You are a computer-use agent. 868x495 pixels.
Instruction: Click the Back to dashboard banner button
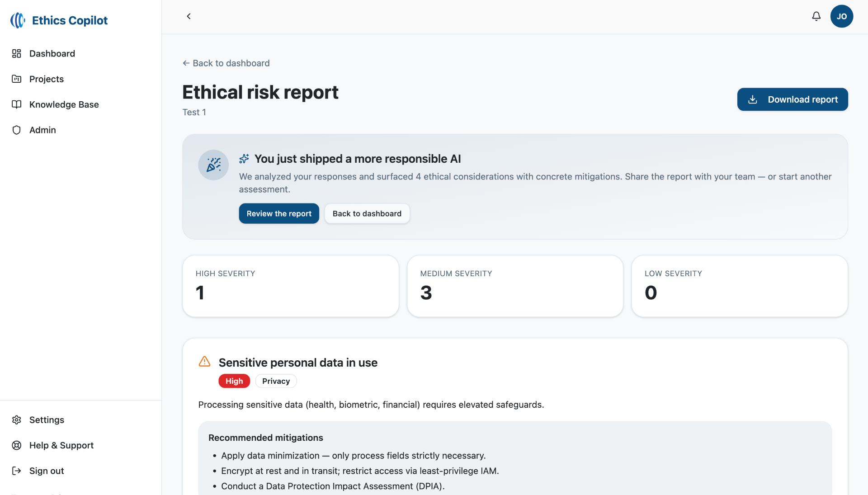[x=367, y=213]
